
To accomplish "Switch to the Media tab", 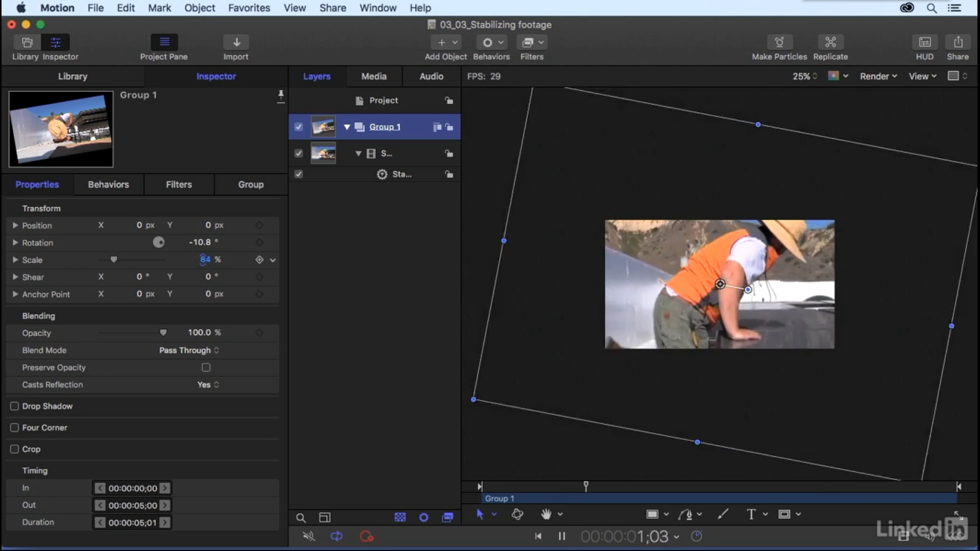I will click(x=374, y=76).
